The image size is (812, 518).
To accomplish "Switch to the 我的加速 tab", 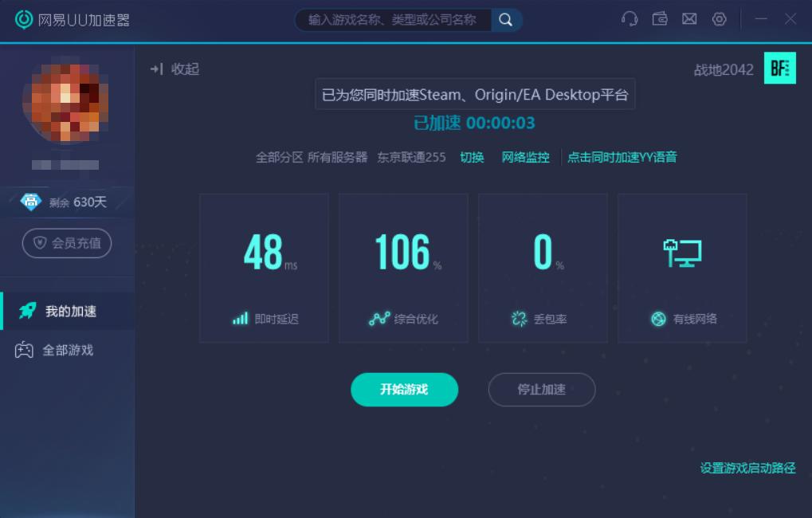I will [x=68, y=312].
